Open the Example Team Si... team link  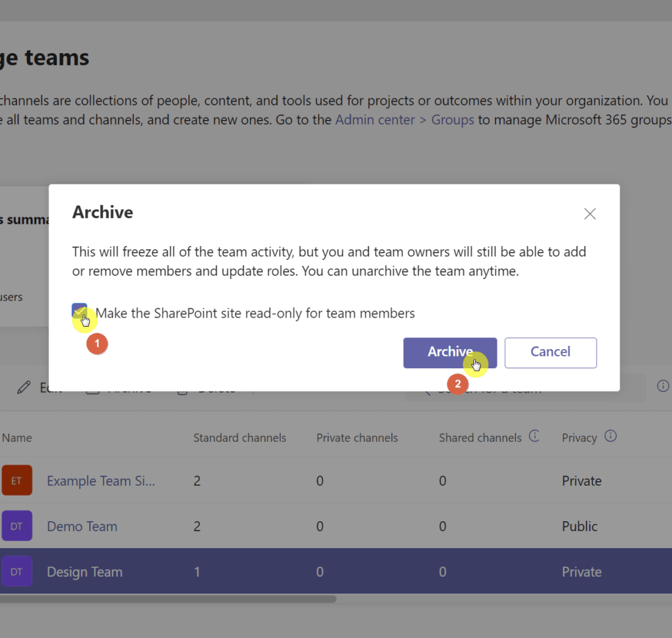pos(100,480)
